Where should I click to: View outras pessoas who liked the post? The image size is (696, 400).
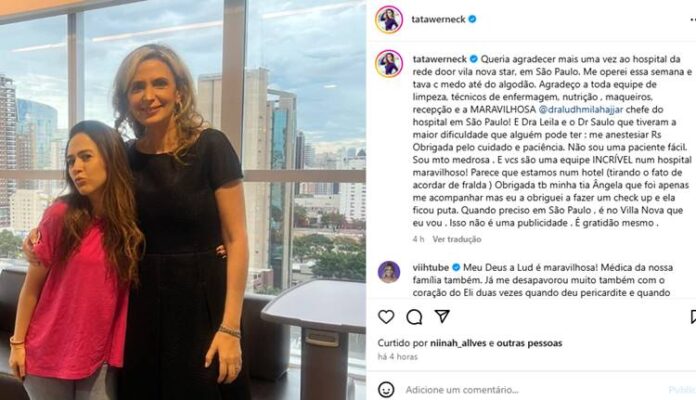[530, 343]
